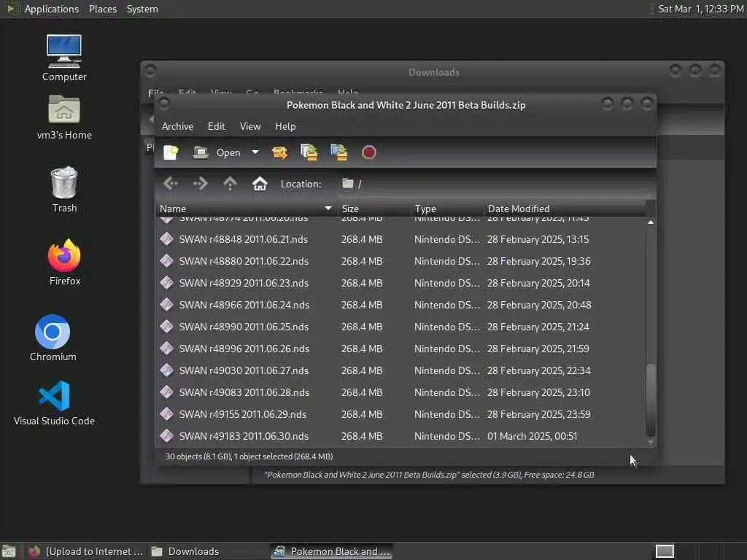The image size is (747, 560).
Task: Click the Add folder to archive icon
Action: [338, 152]
